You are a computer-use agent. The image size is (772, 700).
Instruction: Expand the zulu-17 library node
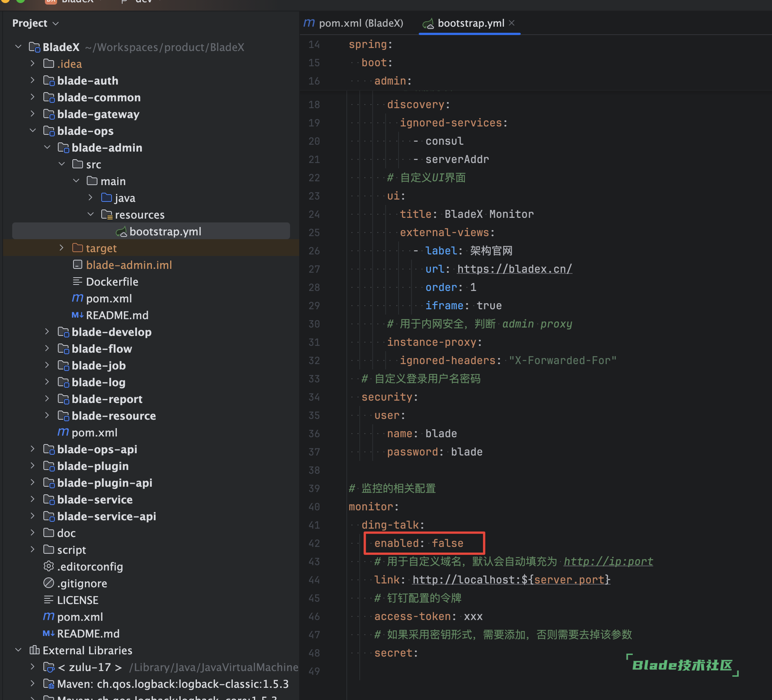[33, 667]
